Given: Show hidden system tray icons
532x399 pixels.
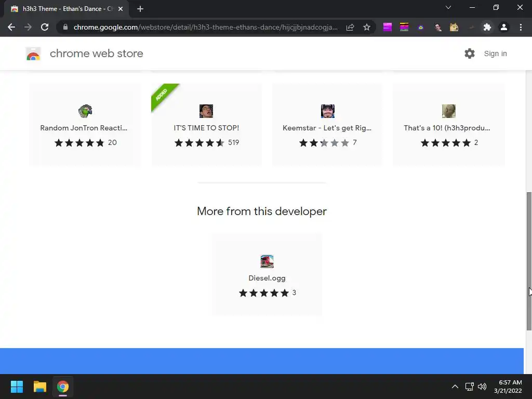Looking at the screenshot, I should (455, 387).
